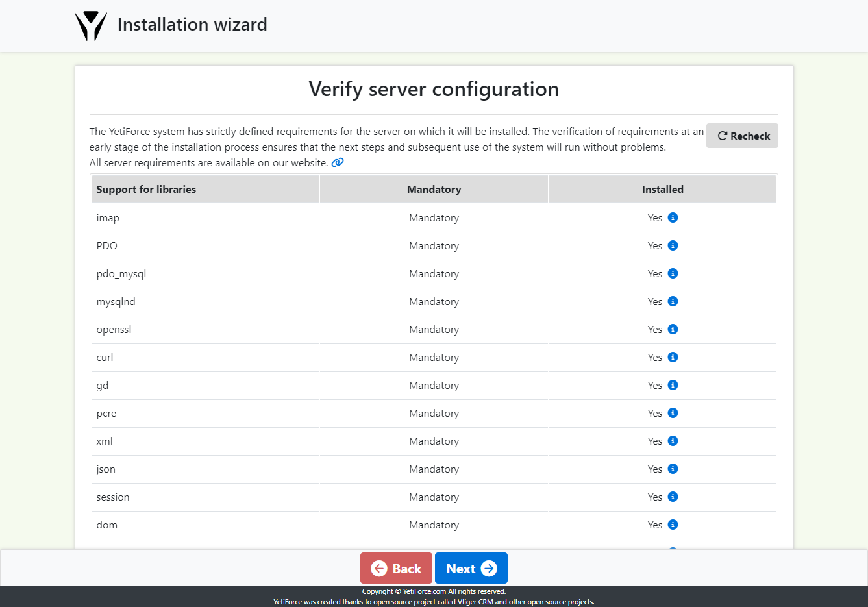Click info icon next to pcre
Screen dimensions: 868x607
tap(673, 413)
